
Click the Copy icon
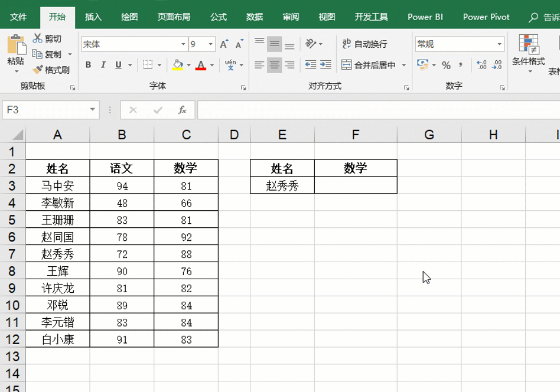point(37,54)
